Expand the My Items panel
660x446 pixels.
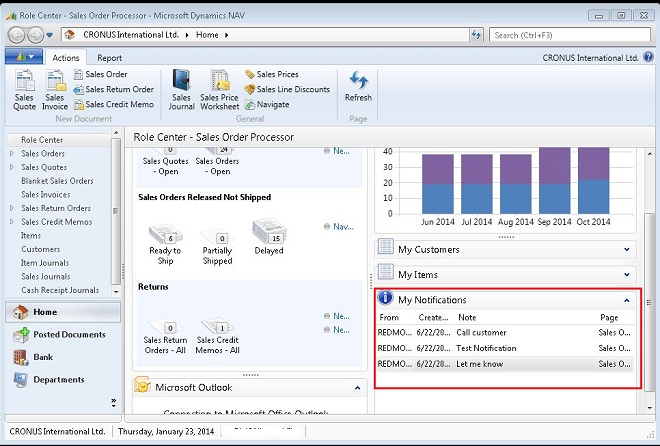[626, 274]
